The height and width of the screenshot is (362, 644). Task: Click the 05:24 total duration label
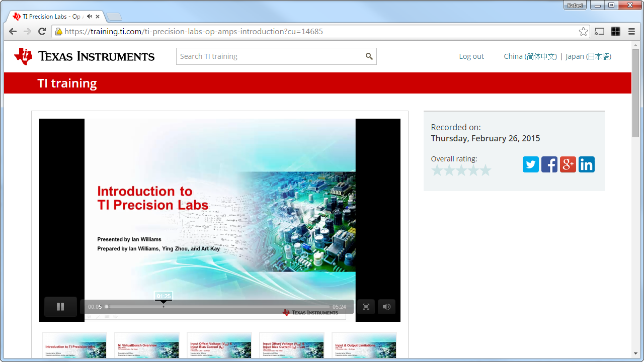[339, 307]
